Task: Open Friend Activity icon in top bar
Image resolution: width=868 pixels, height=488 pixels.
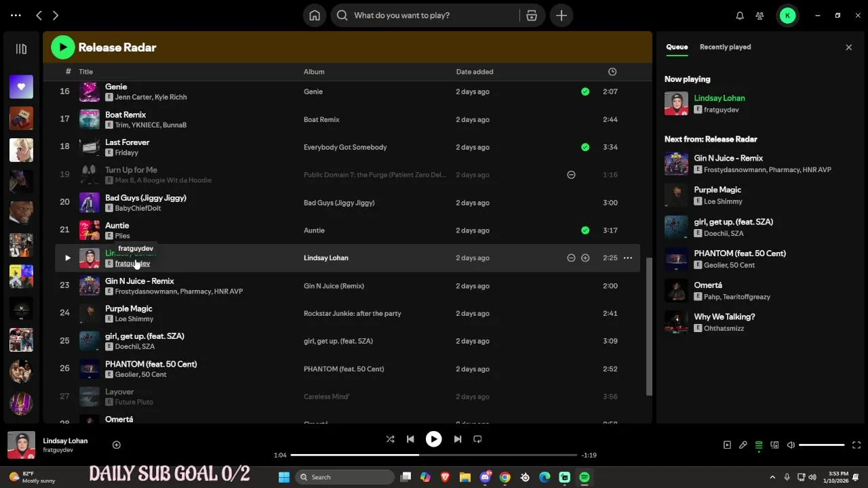Action: [x=760, y=16]
